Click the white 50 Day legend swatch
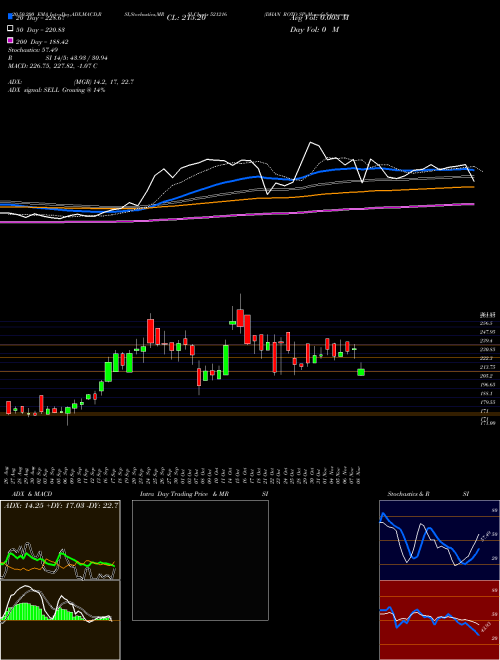500x660 pixels. point(10,29)
